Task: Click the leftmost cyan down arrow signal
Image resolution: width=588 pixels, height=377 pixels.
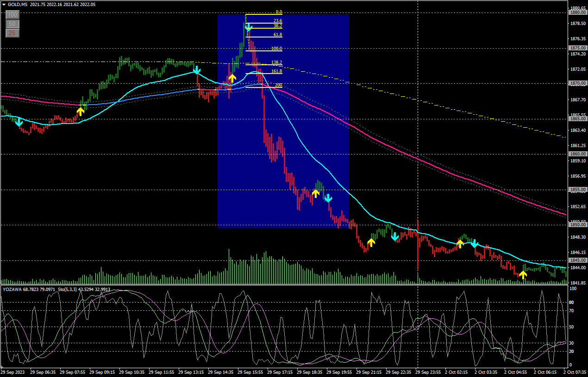Action: click(x=19, y=122)
